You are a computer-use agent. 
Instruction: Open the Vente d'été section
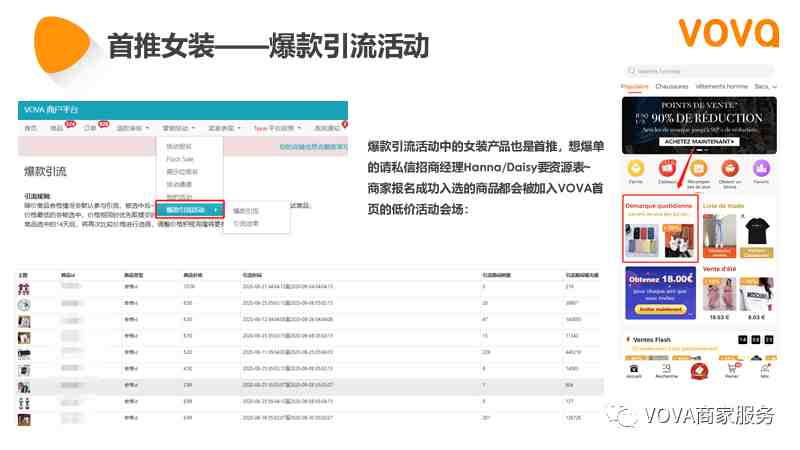point(719,269)
